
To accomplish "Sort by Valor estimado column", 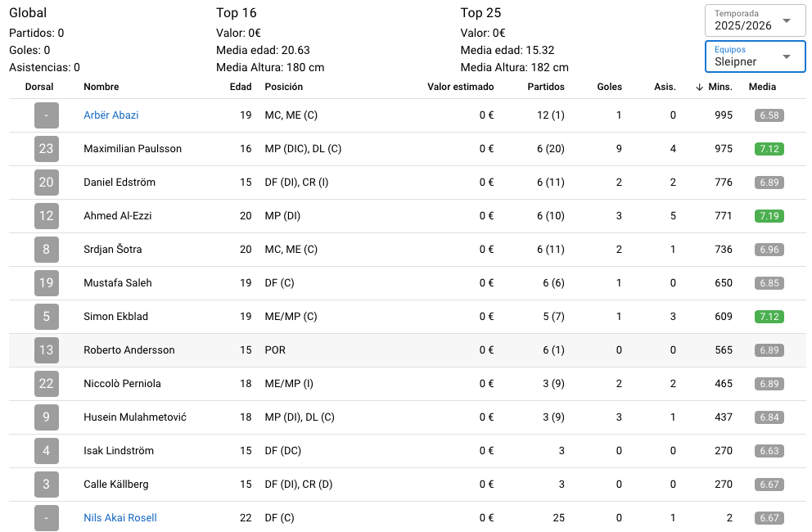I will point(460,87).
